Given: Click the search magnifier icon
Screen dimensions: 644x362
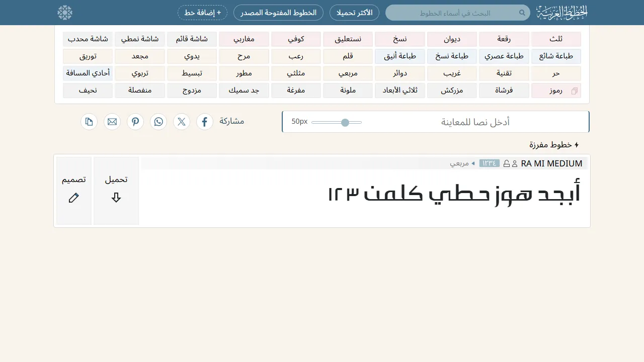Looking at the screenshot, I should point(522,13).
